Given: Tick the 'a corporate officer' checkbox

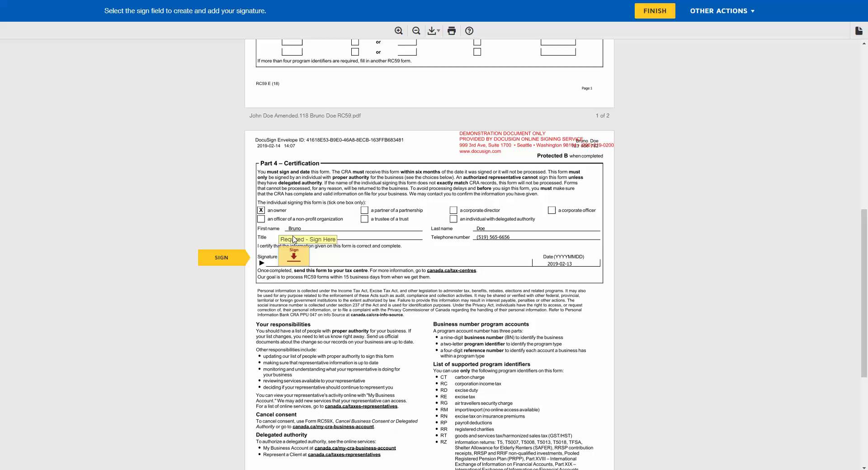Looking at the screenshot, I should click(552, 210).
